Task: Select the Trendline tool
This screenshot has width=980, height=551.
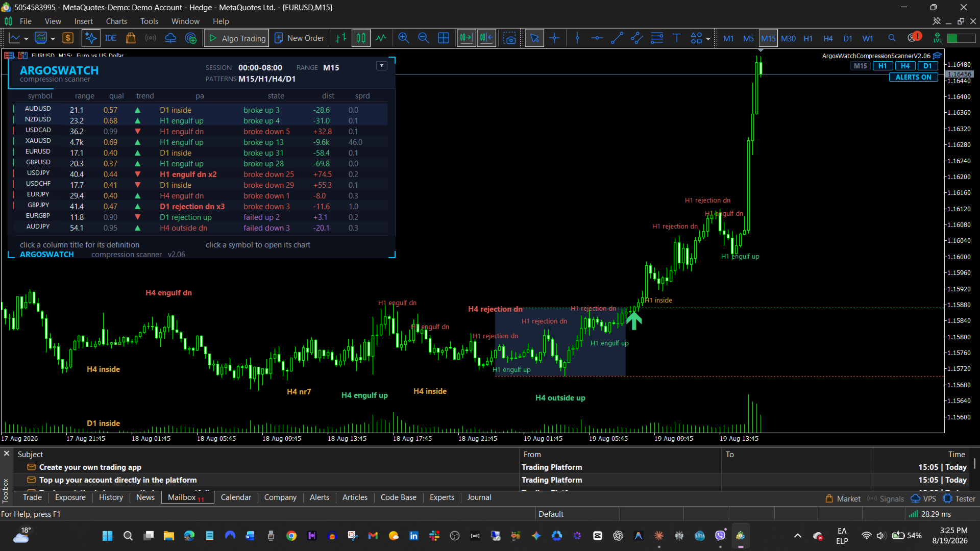Action: [617, 38]
